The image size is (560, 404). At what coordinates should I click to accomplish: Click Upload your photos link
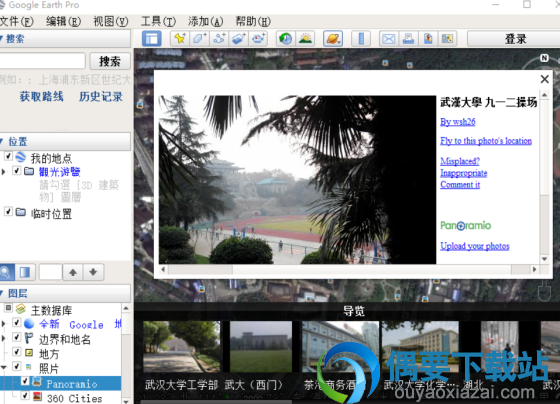475,246
